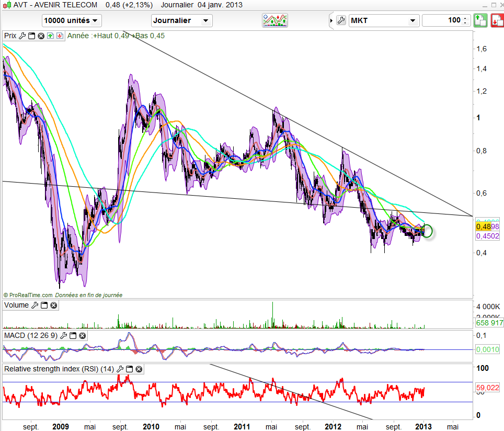The height and width of the screenshot is (431, 504).
Task: Click the 0,4502 price axis label
Action: coord(488,236)
